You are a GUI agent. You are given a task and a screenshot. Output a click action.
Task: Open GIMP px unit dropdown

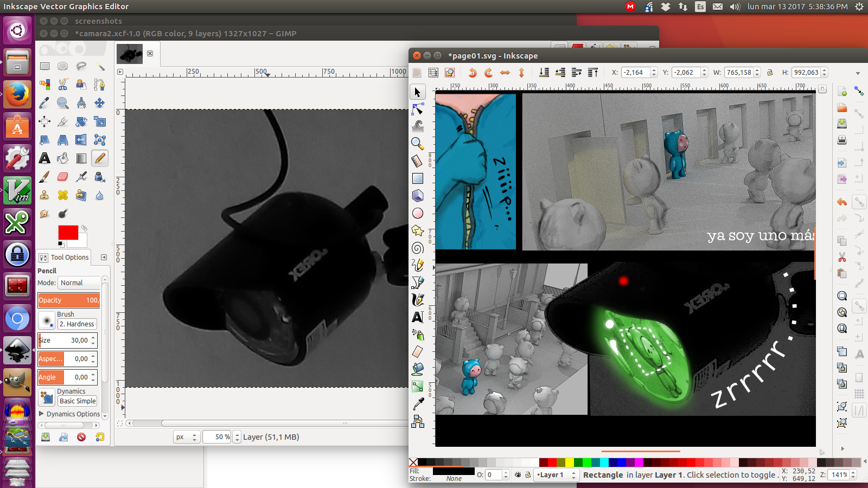coord(187,437)
